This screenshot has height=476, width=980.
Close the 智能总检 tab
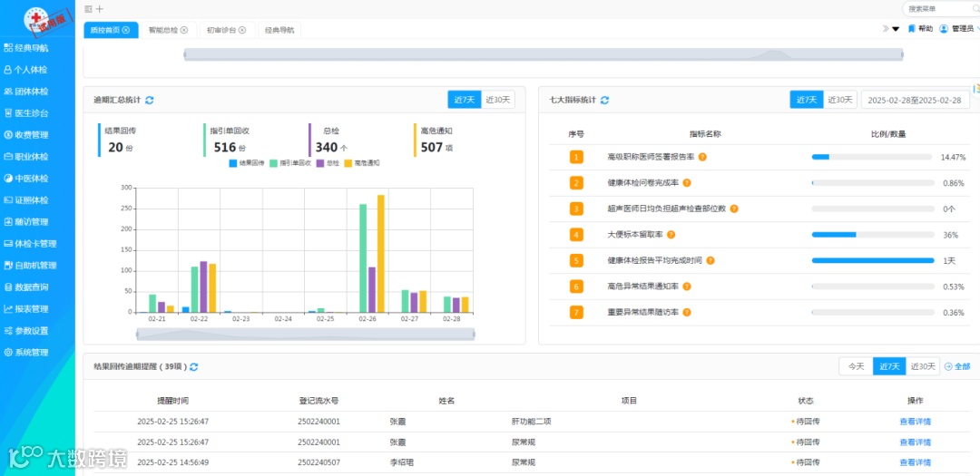tap(183, 30)
